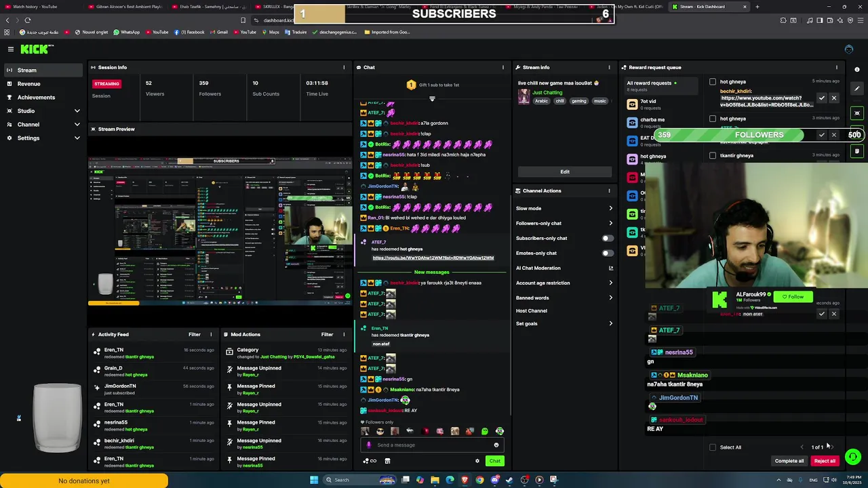
Task: Open Host Channel action
Action: click(532, 310)
